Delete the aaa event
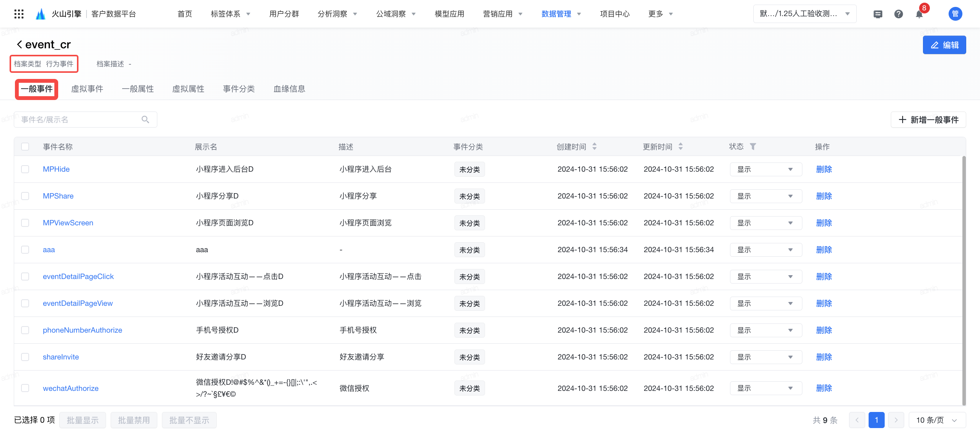This screenshot has height=443, width=980. (824, 249)
